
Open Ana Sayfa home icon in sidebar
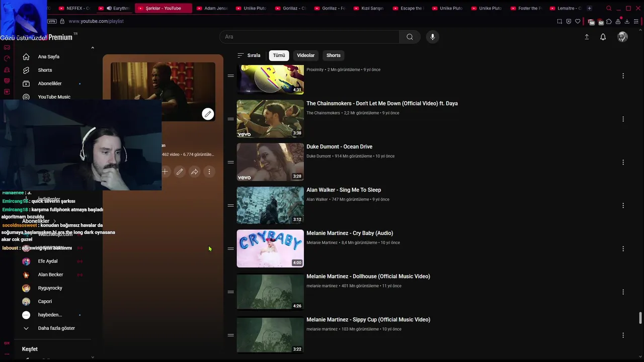pos(26,57)
